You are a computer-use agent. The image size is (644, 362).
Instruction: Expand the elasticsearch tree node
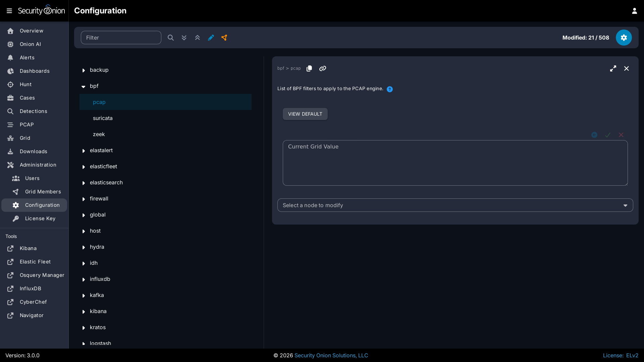click(84, 183)
